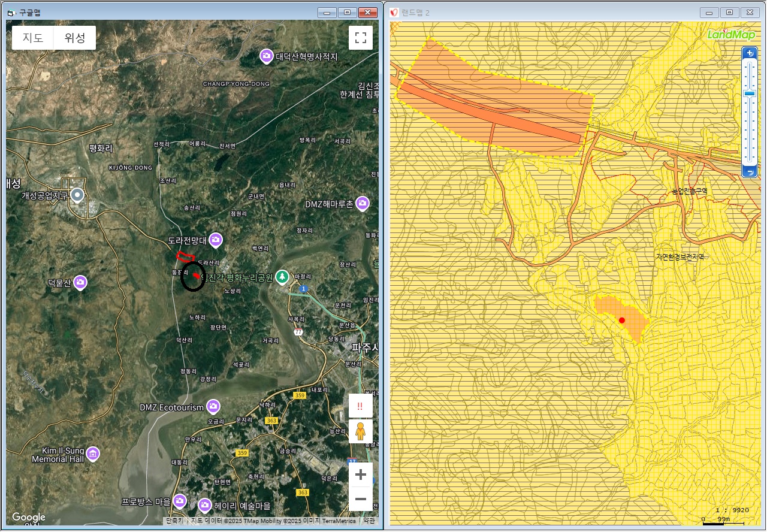Click LandMap zoom-out minus button
Screen dimensions: 767x532
[750, 173]
